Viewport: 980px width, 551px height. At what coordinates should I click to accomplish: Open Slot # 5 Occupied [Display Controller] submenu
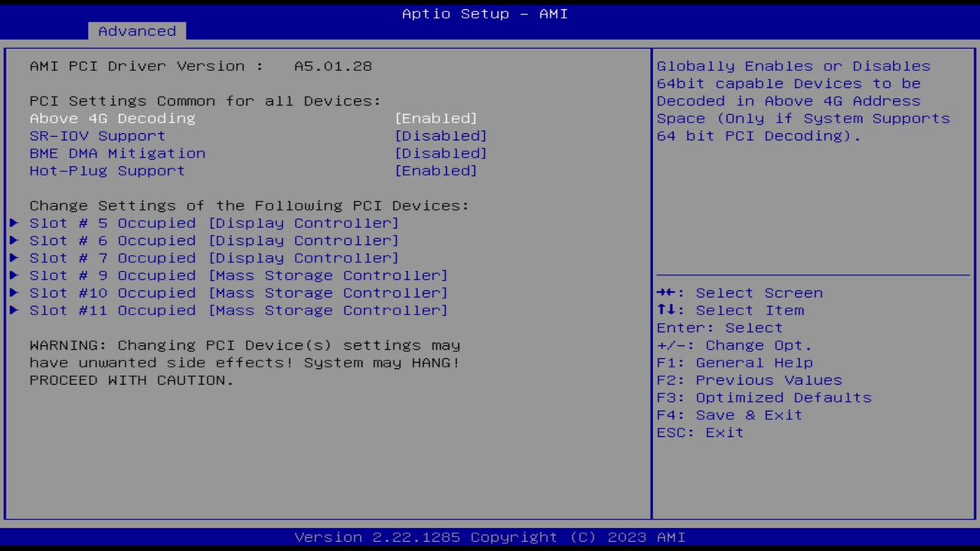tap(214, 223)
